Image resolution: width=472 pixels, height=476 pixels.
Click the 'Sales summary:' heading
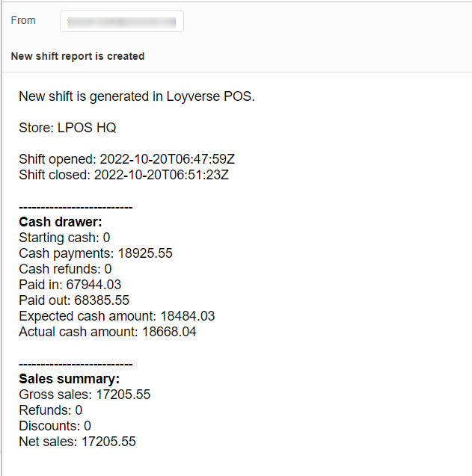coord(70,379)
